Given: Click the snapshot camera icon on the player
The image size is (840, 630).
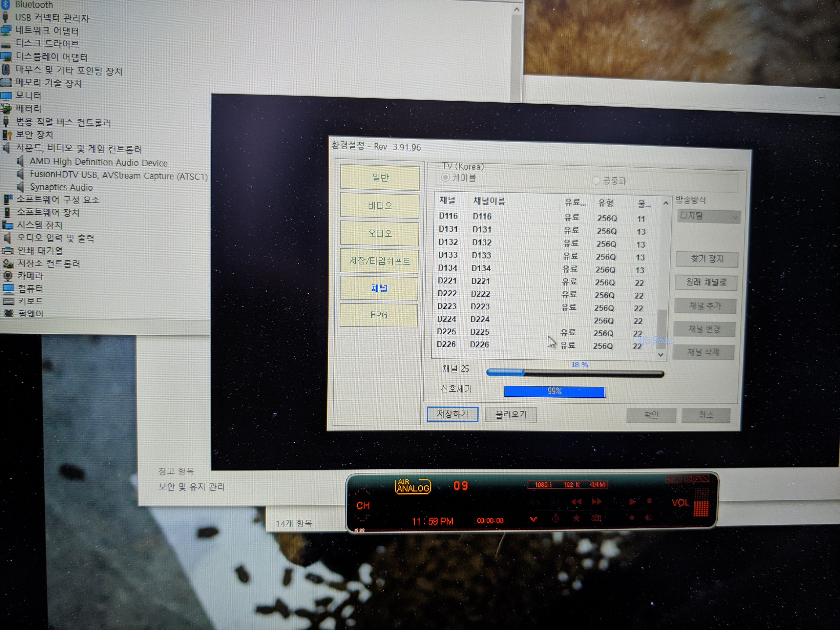Looking at the screenshot, I should point(596,518).
